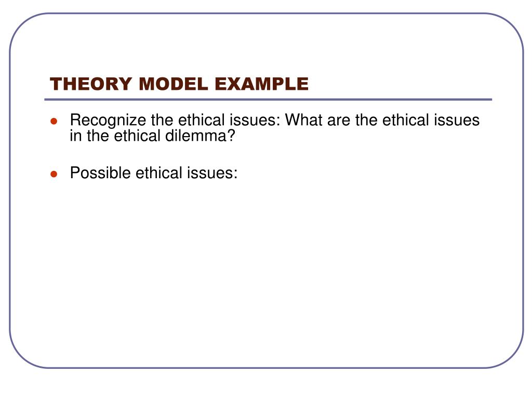Click the word "Recognize" in first bullet
The height and width of the screenshot is (399, 532).
108,121
